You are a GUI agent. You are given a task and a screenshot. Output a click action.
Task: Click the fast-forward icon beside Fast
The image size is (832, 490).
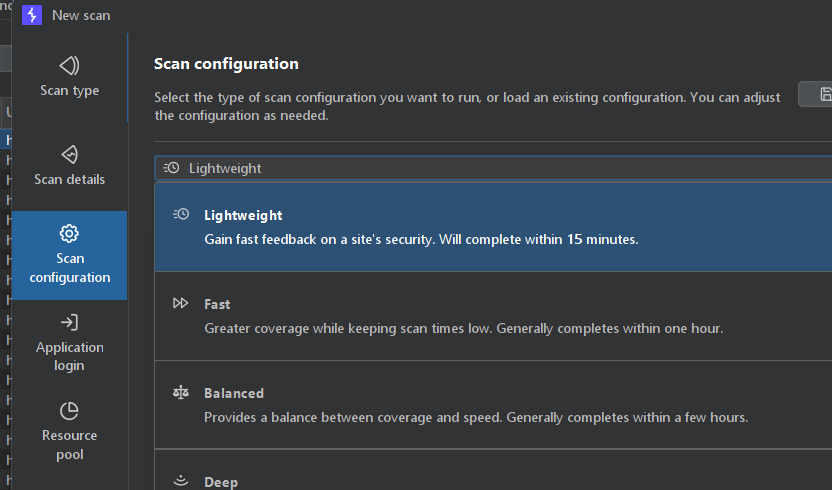tap(181, 303)
